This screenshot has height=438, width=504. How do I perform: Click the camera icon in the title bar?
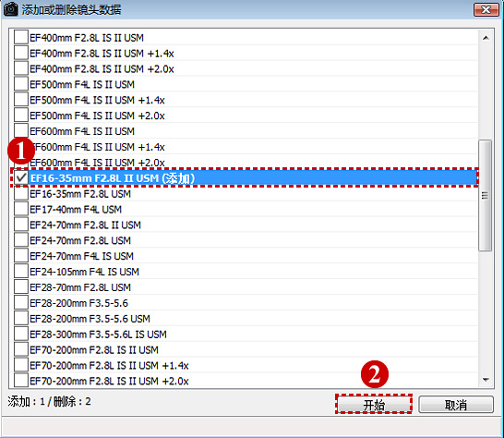click(x=10, y=8)
